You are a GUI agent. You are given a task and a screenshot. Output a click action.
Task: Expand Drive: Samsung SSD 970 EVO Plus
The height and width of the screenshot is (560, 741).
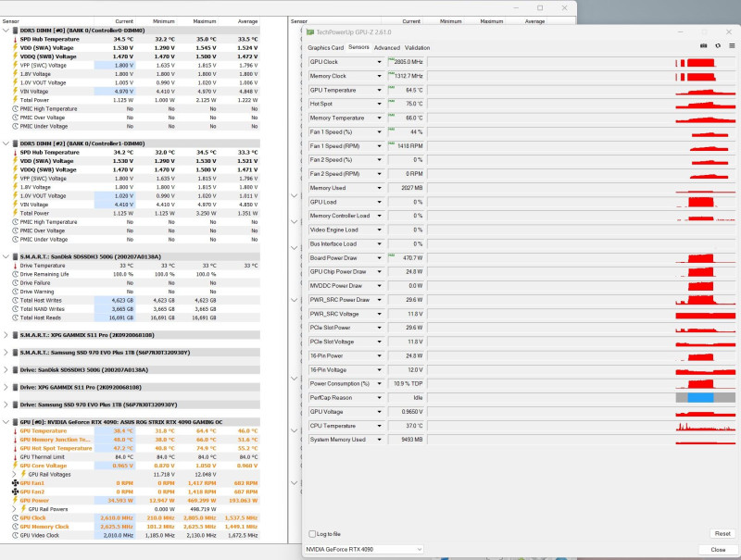pyautogui.click(x=6, y=404)
